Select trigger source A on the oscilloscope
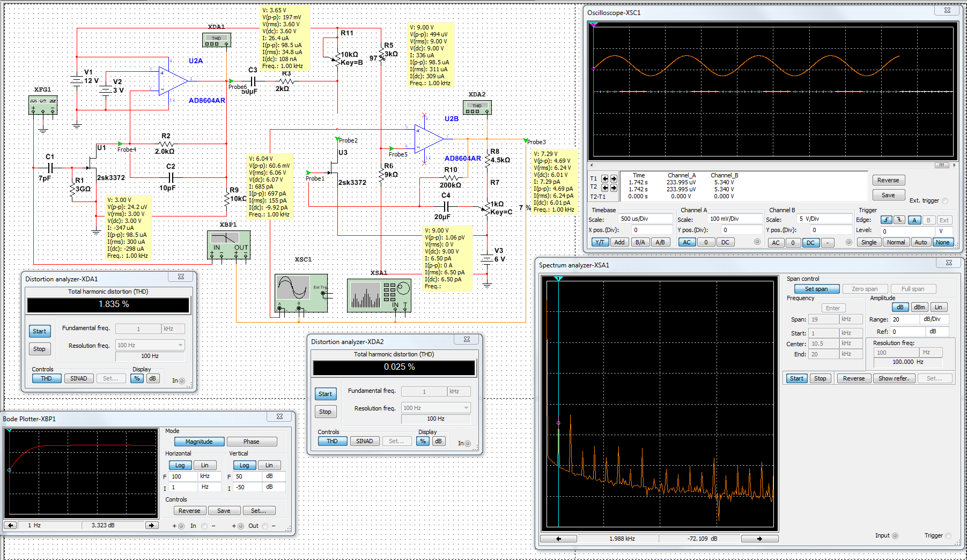 click(914, 220)
